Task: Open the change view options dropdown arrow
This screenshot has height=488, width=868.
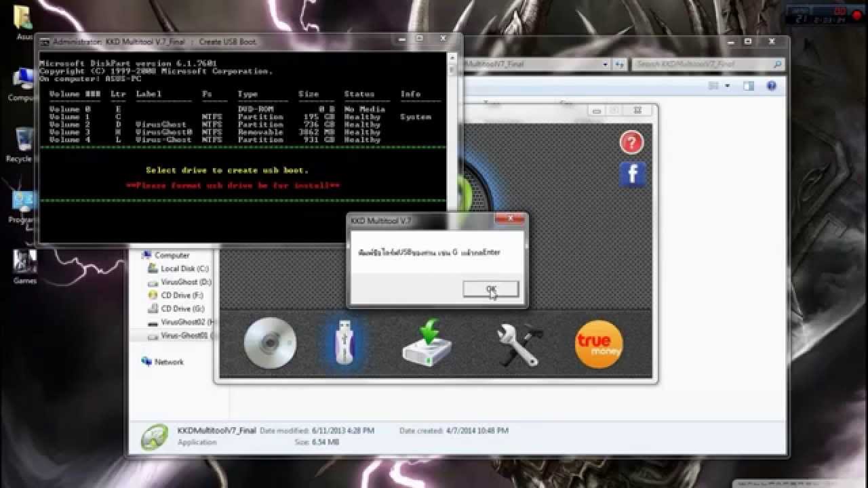Action: [x=728, y=86]
